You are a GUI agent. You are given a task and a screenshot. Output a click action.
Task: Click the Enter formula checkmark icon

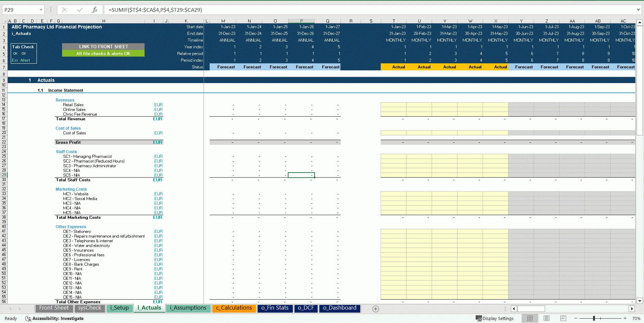(x=79, y=10)
